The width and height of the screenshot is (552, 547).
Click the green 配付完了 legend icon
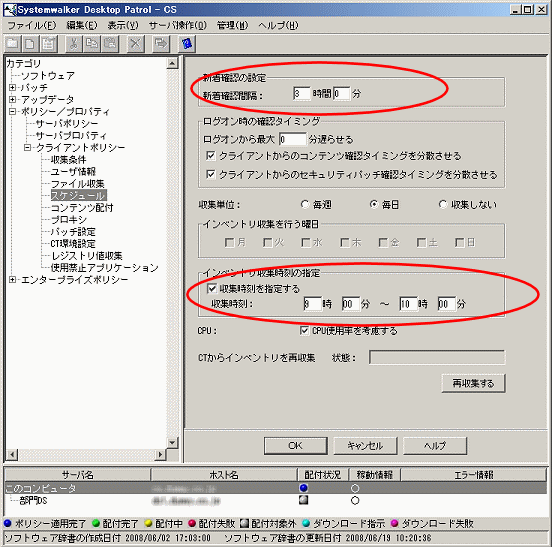pyautogui.click(x=96, y=523)
